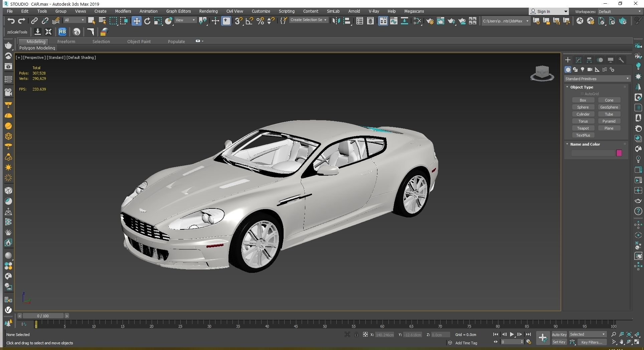Click the GeoSphere button
Screen dimensions: 644x350
[x=609, y=107]
